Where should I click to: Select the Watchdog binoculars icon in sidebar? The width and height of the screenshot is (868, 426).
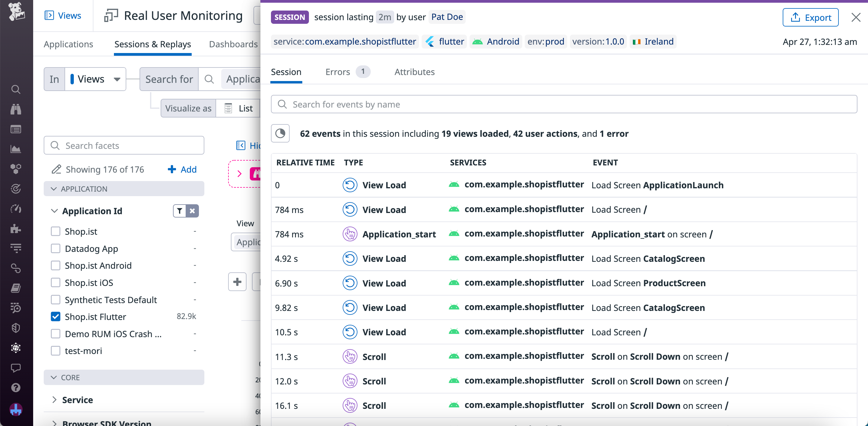pyautogui.click(x=16, y=109)
